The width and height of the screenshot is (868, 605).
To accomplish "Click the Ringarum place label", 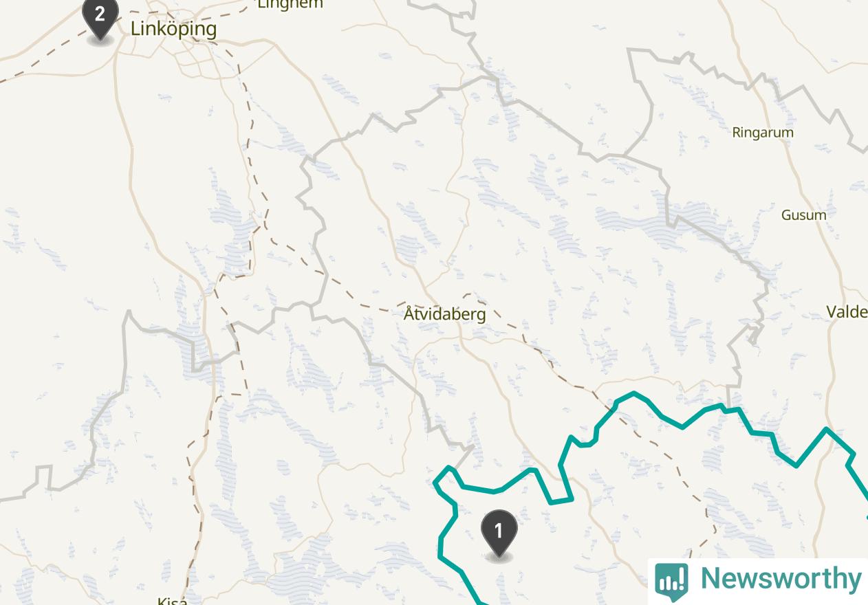I will [763, 133].
